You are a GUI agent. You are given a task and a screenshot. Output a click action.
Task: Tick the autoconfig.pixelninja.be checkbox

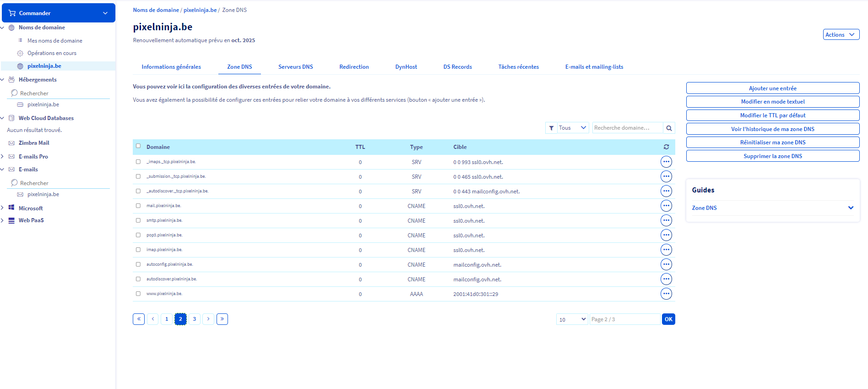pyautogui.click(x=138, y=264)
